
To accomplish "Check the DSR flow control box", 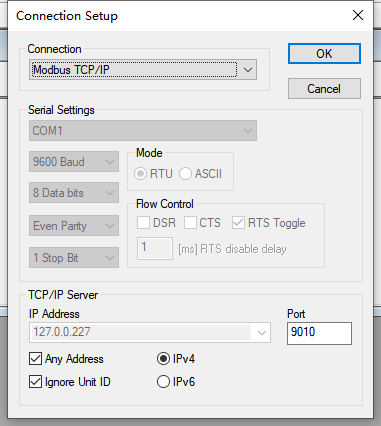I will (143, 223).
